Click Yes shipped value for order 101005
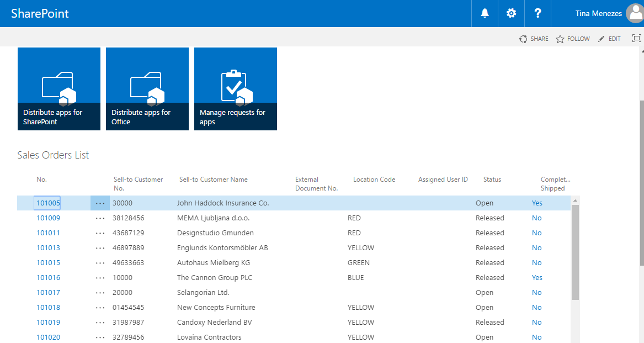Screen dimensions: 644x343 [x=537, y=203]
